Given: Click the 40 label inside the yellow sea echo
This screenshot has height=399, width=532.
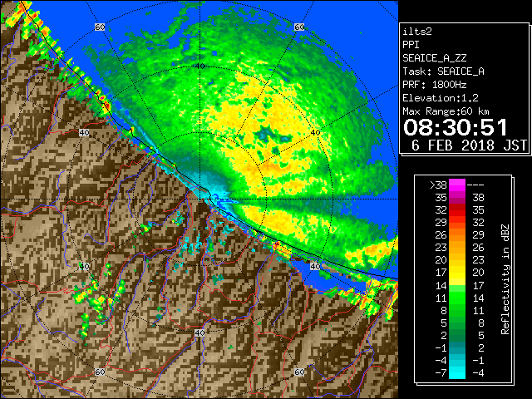Looking at the screenshot, I should pos(316,133).
